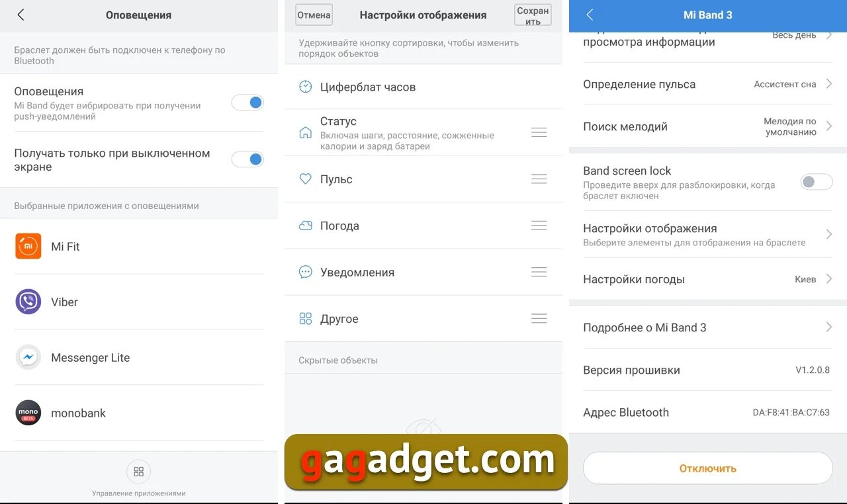Enable Band screen lock switch
The width and height of the screenshot is (847, 504).
click(x=817, y=182)
